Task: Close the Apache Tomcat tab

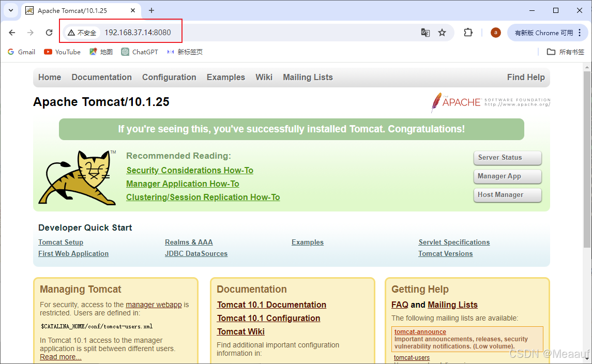Action: point(133,10)
